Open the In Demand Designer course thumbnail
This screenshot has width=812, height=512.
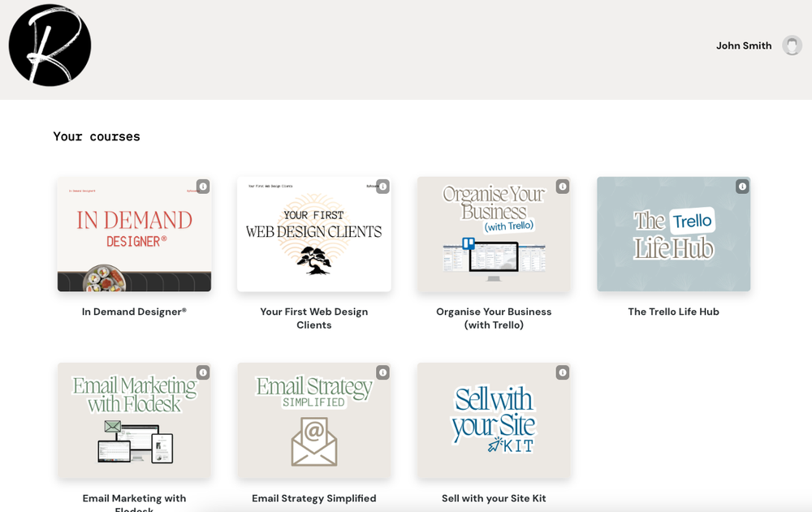[134, 234]
